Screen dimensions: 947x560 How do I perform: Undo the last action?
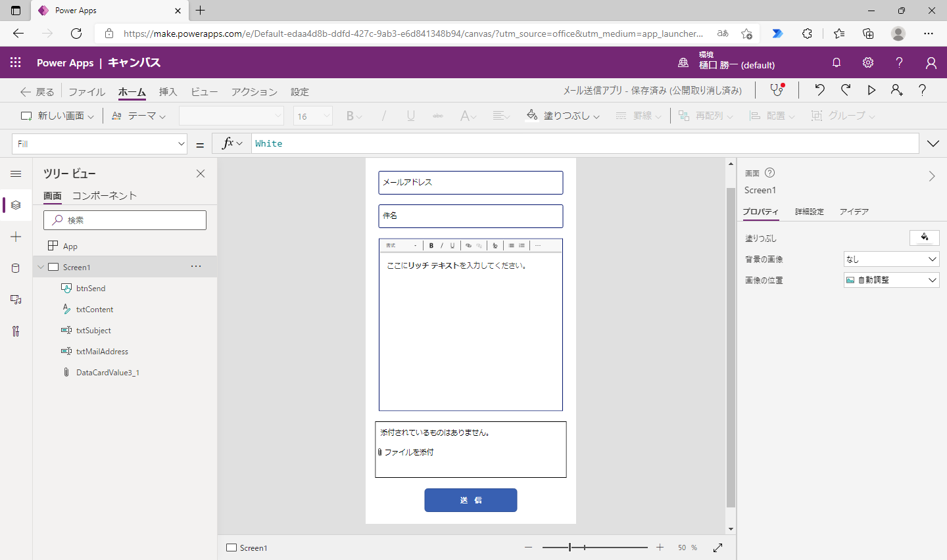[x=819, y=90]
